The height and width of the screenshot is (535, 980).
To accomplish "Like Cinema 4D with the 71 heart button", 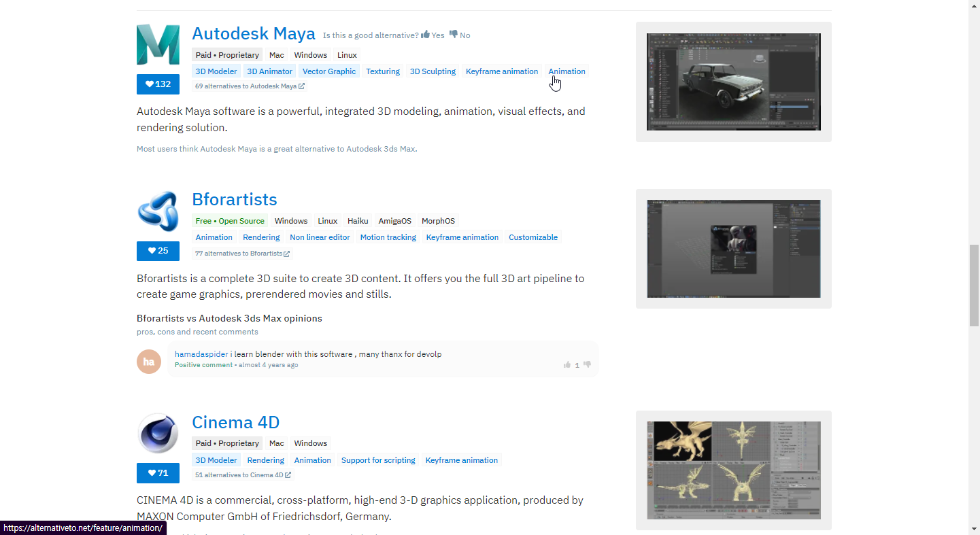I will pos(158,473).
